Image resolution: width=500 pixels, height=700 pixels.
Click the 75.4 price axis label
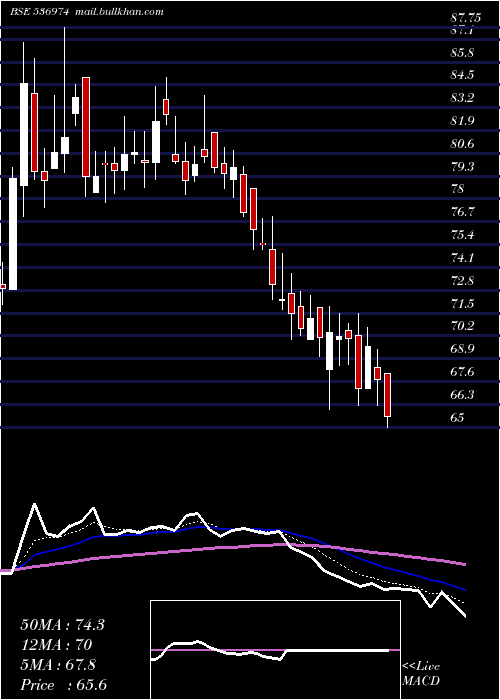(x=462, y=235)
